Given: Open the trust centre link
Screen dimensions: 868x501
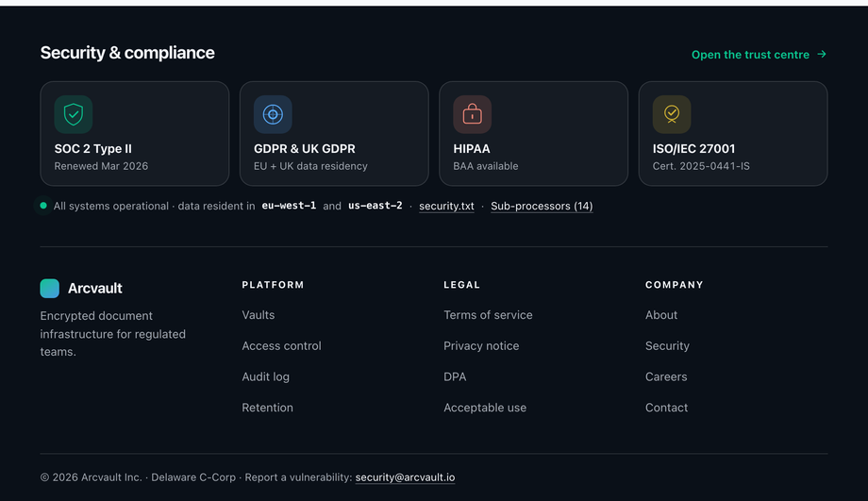Looking at the screenshot, I should 759,55.
